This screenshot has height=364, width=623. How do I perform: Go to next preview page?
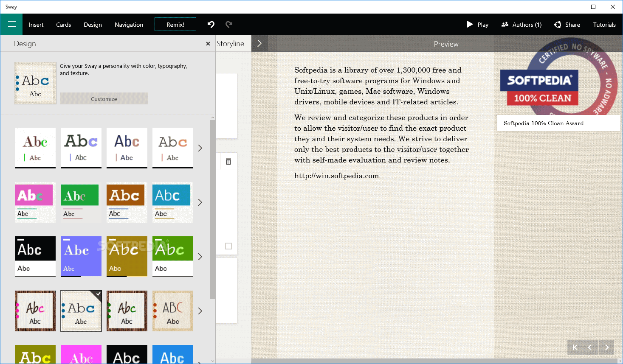[606, 347]
